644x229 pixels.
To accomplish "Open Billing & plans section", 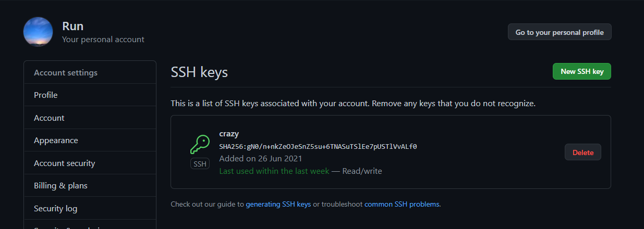I will [90, 186].
